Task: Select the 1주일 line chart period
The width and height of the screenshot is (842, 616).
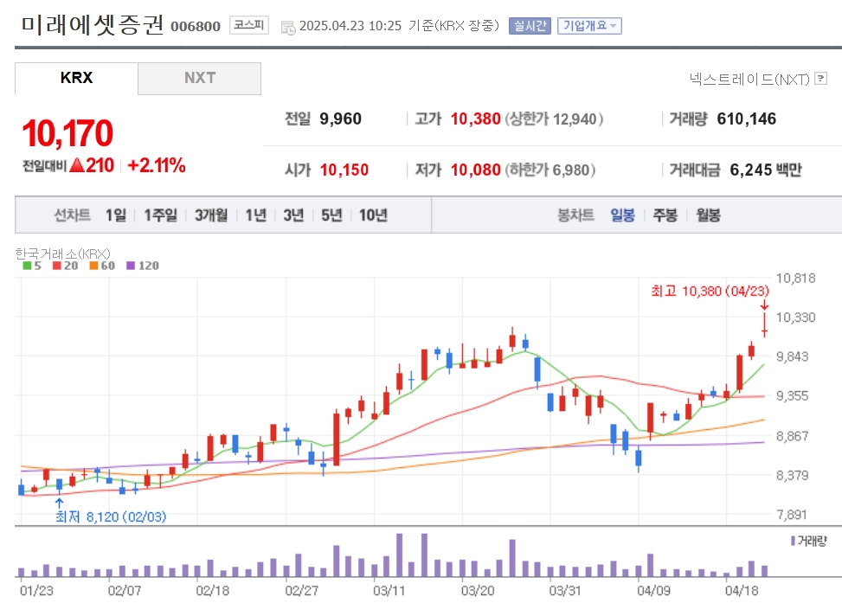Action: pyautogui.click(x=161, y=215)
